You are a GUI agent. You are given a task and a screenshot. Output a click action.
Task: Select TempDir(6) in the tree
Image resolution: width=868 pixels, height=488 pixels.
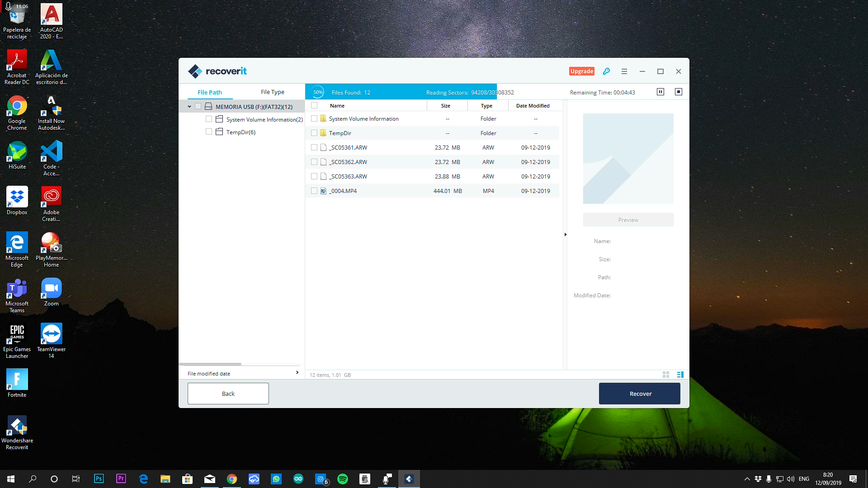241,132
